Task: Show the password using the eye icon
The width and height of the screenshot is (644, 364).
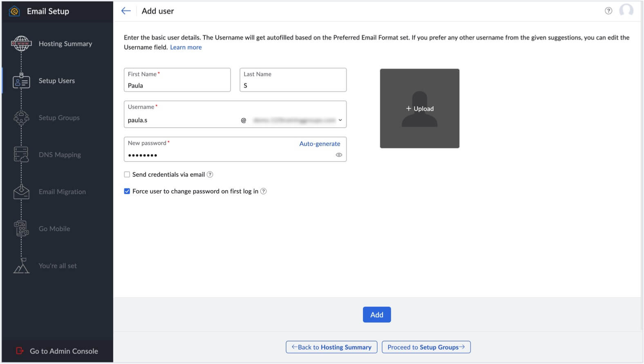Action: (339, 155)
